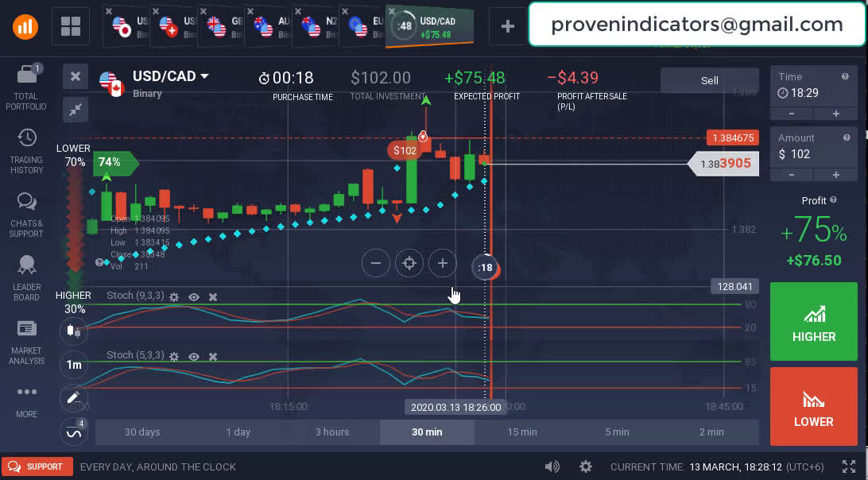Screen dimensions: 868x480
Task: Mute sound using the speaker icon
Action: tap(552, 466)
